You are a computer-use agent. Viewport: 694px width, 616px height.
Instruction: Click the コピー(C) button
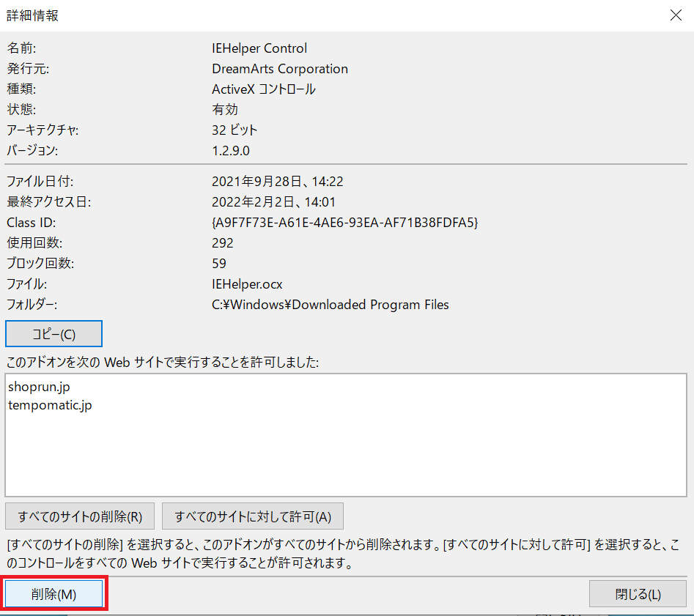pyautogui.click(x=53, y=334)
